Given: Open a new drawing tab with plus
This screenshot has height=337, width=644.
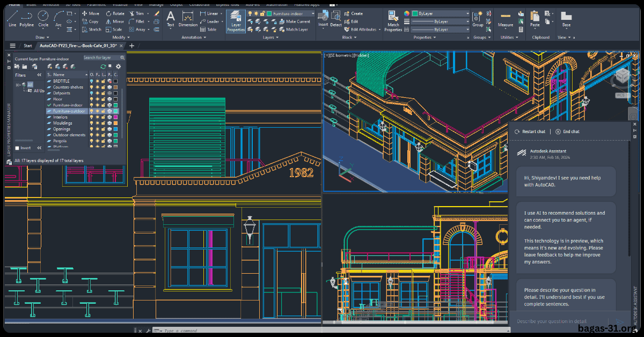Looking at the screenshot, I should point(132,46).
